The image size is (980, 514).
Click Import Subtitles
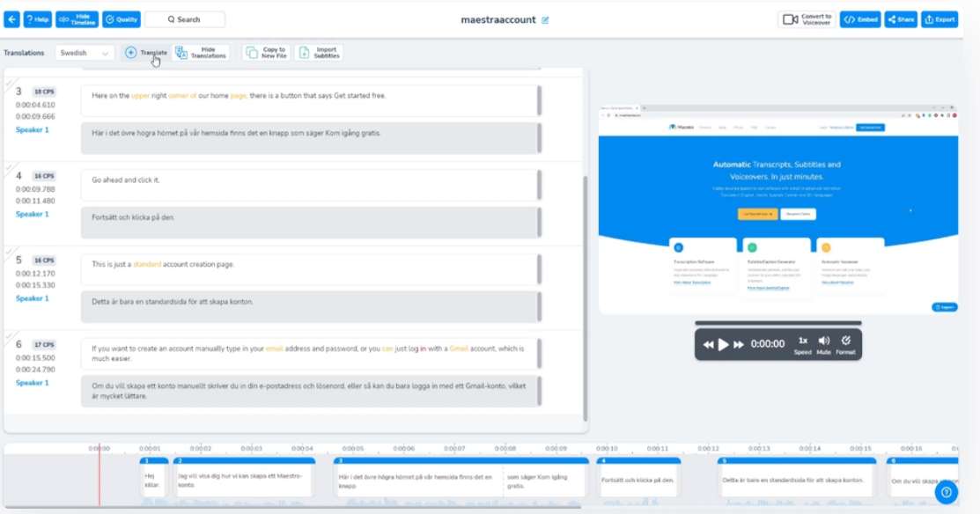pyautogui.click(x=320, y=53)
